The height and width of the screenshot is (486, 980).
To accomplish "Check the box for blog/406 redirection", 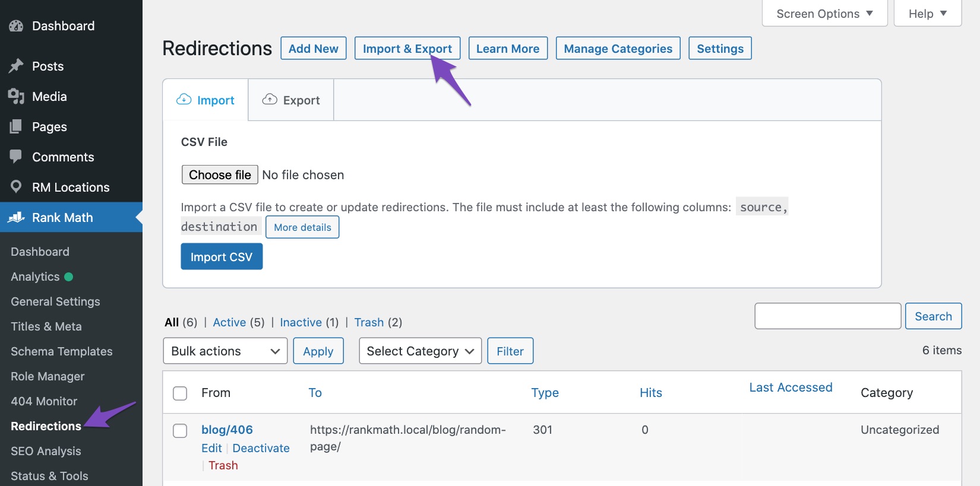I will point(180,431).
